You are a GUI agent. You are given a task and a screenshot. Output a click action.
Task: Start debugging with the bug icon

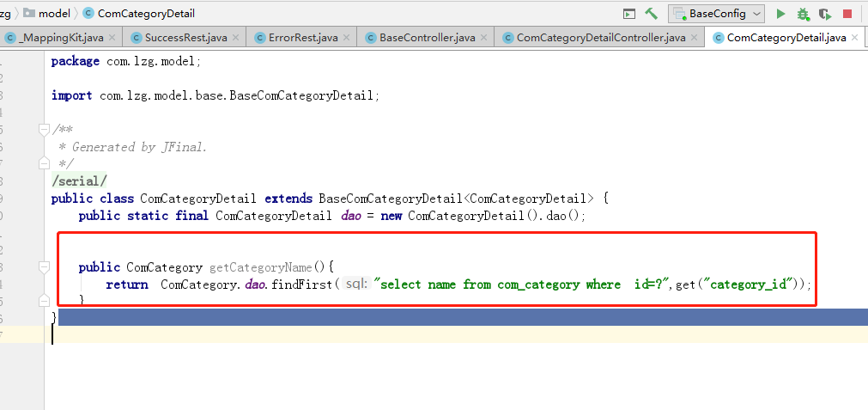(x=803, y=14)
